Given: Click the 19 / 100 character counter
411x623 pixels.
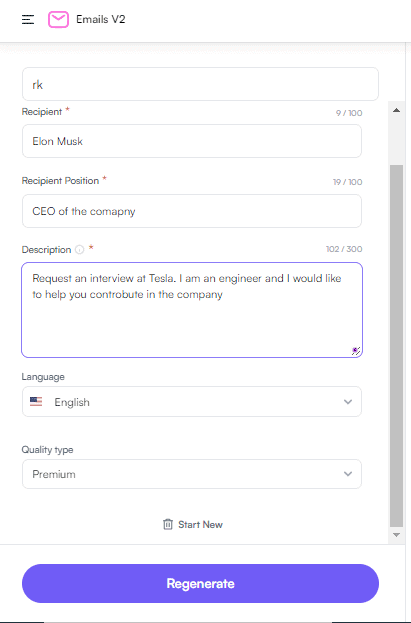Looking at the screenshot, I should pos(347,182).
